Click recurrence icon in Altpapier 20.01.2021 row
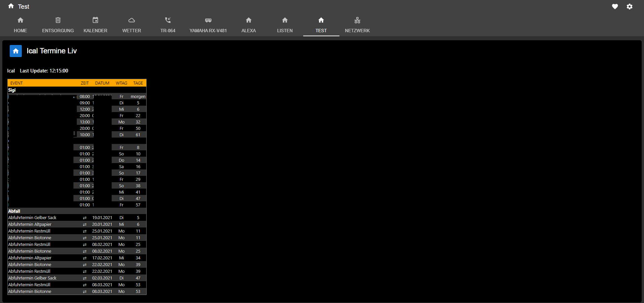 click(85, 224)
